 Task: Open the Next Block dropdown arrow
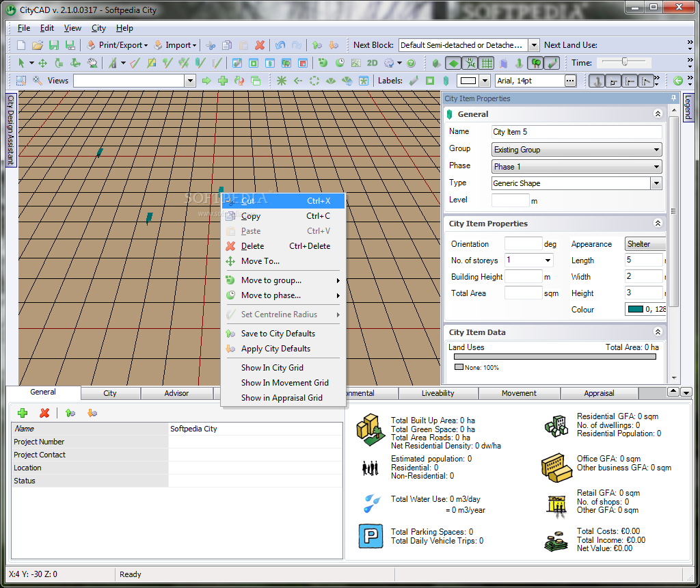tap(533, 45)
